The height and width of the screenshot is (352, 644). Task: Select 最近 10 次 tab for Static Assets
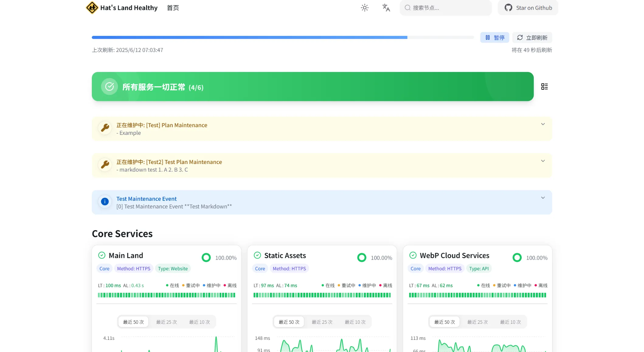click(x=355, y=322)
